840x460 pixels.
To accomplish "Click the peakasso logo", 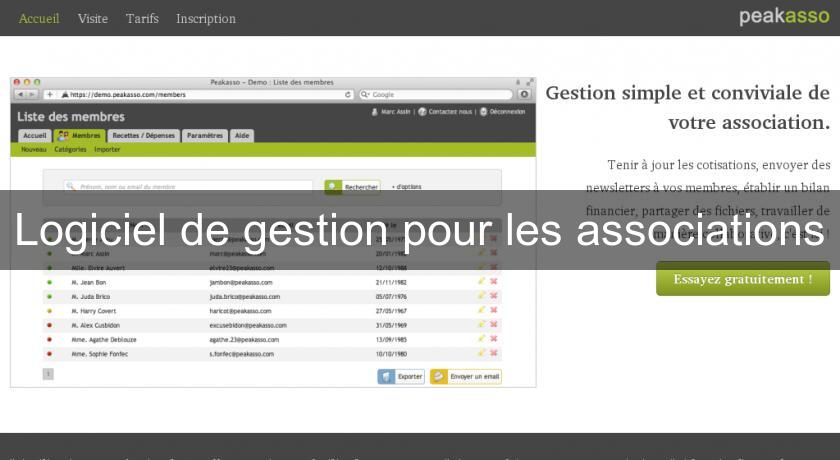I will pos(784,16).
